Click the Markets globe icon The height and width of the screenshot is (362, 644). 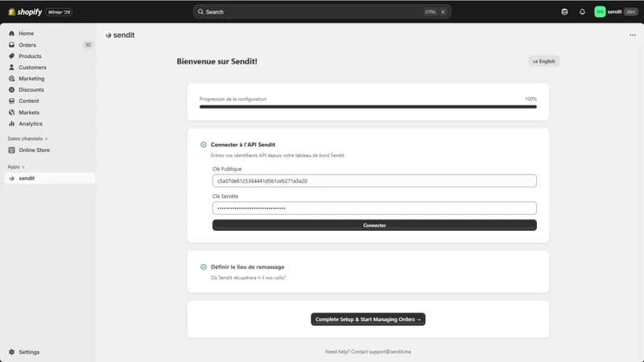tap(11, 113)
